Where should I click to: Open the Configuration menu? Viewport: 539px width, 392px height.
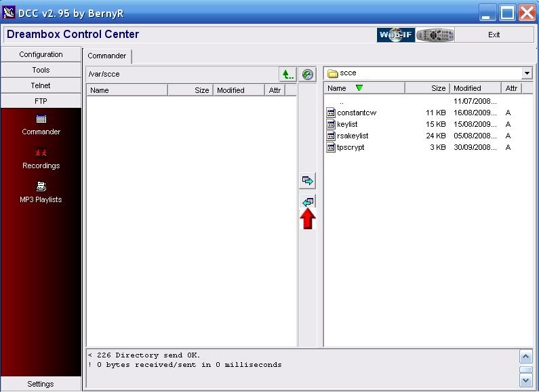pyautogui.click(x=41, y=54)
